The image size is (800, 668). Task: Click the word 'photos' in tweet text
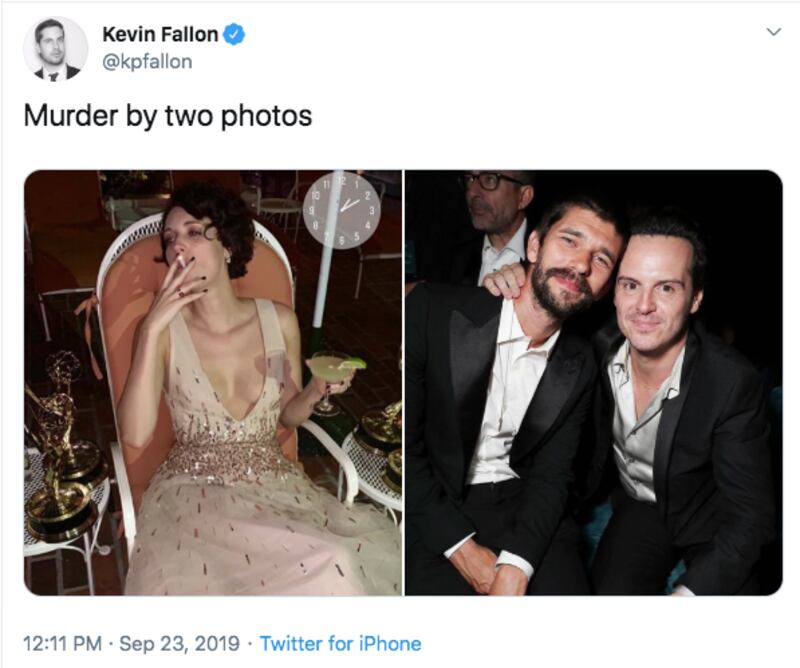270,116
